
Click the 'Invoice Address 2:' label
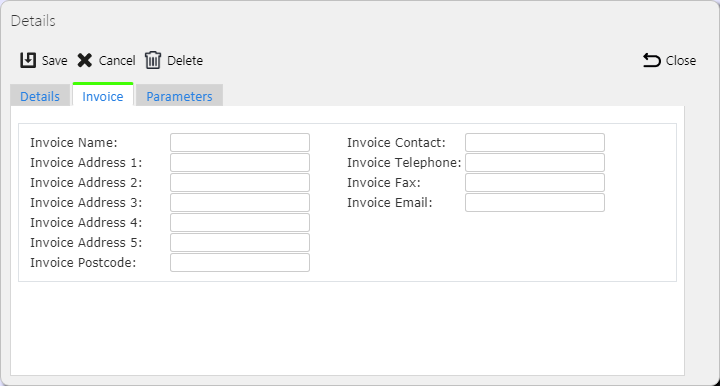[86, 183]
